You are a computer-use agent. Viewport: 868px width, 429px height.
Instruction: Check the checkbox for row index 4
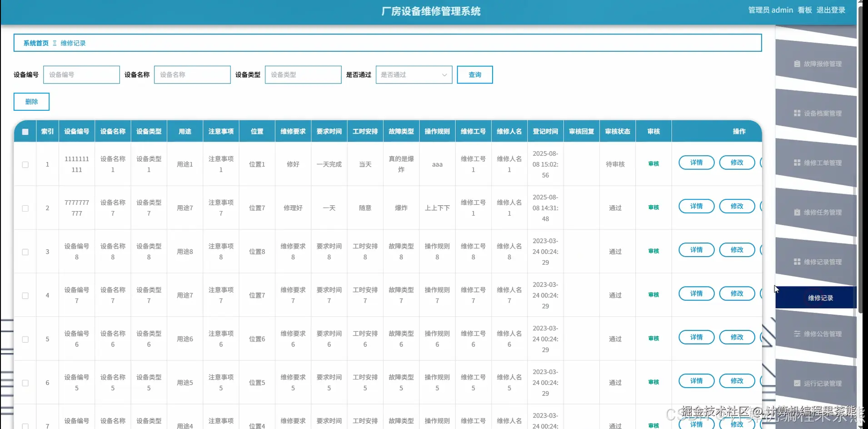pyautogui.click(x=25, y=296)
